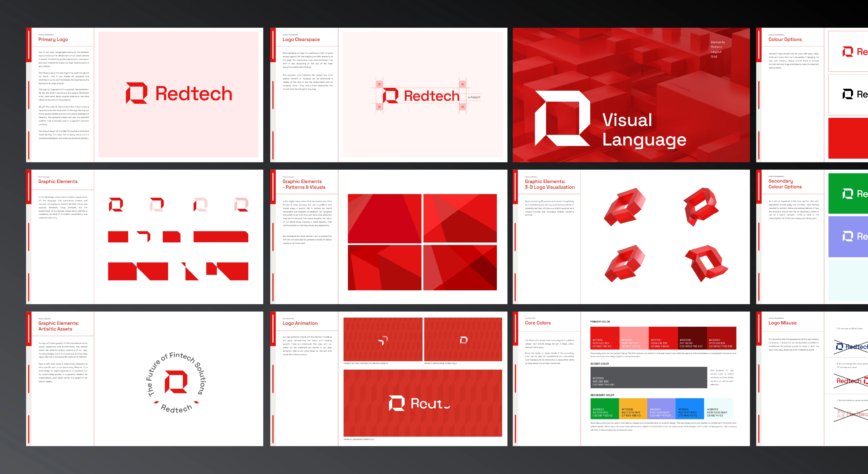Screen dimensions: 868x474
Task: Open Logo Animation frame 1 thumbnail
Action: pos(383,339)
